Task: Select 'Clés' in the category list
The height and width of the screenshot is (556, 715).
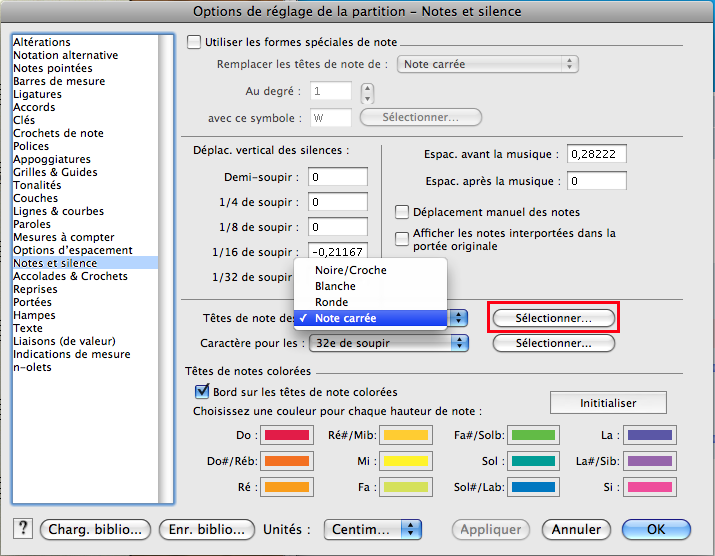Action: pos(24,120)
